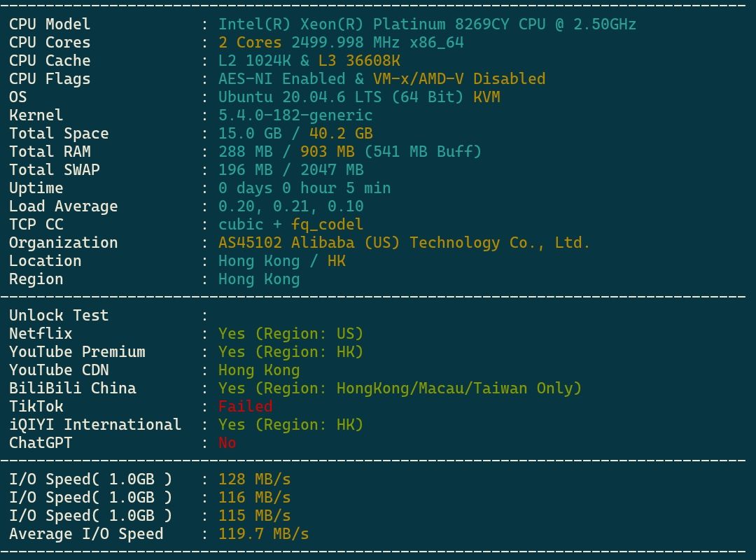Viewport: 756px width, 560px height.
Task: Click the Total Space value
Action: click(295, 134)
